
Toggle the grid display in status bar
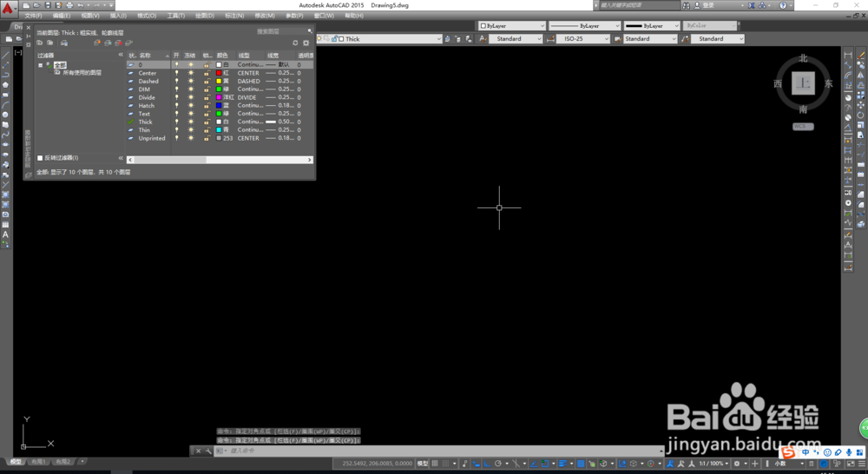435,464
